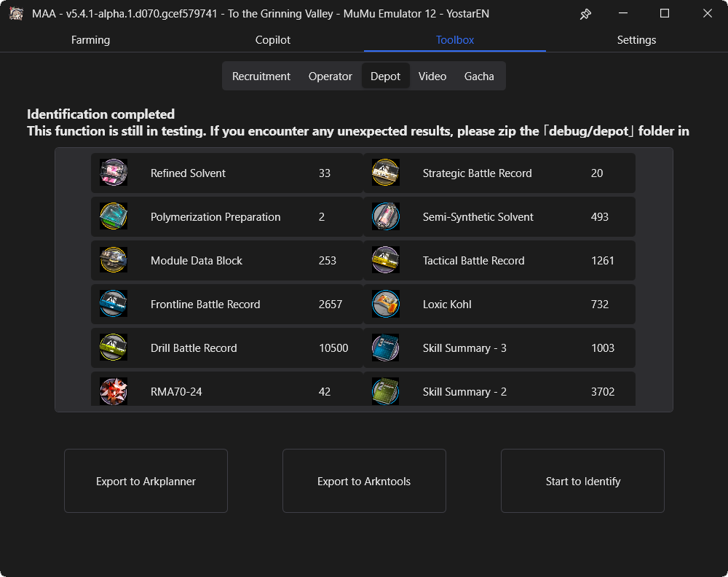The width and height of the screenshot is (728, 577).
Task: Click the Tactical Battle Record count 1261
Action: [x=603, y=261]
